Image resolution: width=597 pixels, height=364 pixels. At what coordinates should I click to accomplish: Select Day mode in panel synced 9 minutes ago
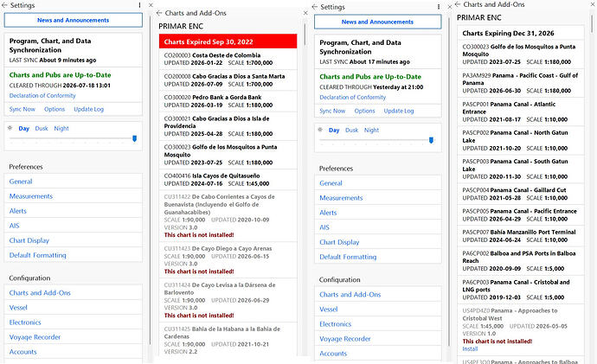point(24,129)
